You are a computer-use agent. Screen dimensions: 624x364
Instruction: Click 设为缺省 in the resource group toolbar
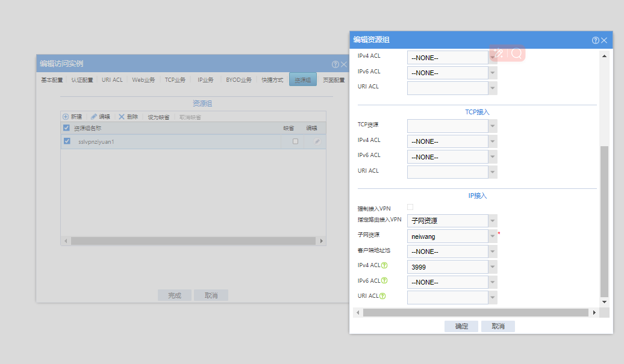(x=158, y=117)
